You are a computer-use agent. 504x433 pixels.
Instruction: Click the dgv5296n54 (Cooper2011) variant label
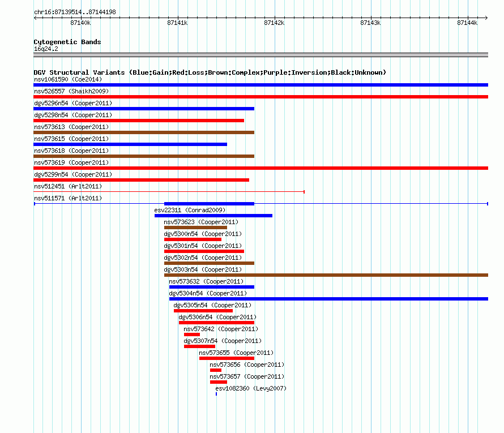tap(73, 103)
